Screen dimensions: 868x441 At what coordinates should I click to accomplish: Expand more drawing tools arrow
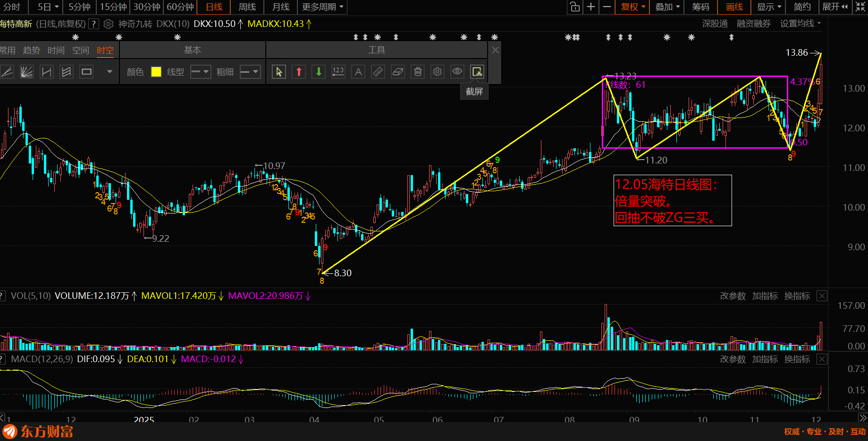click(x=110, y=72)
